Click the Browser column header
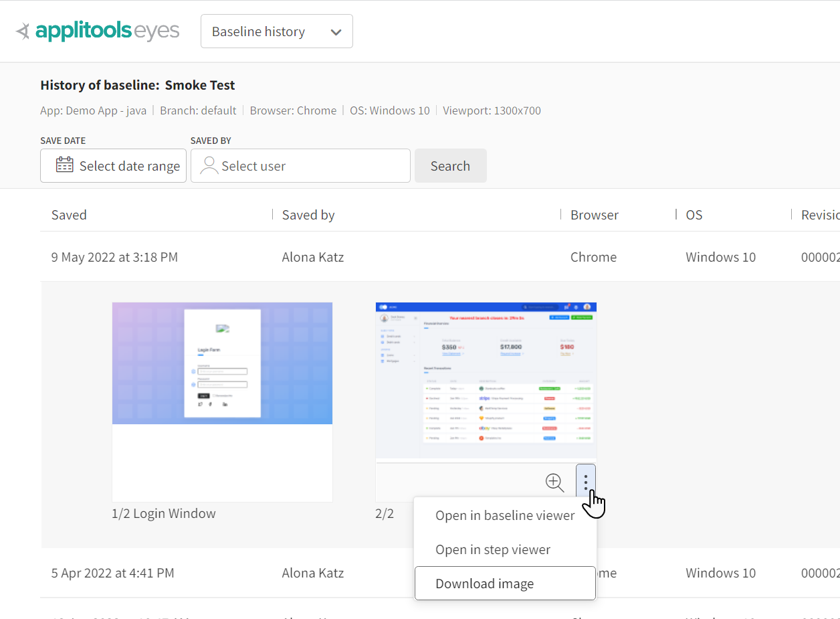 point(594,215)
